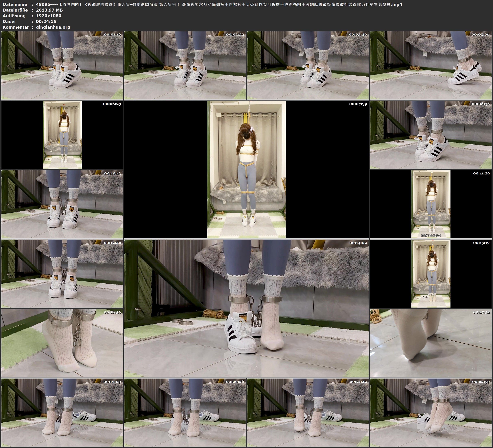Click the frame stamped 00:05:06
The width and height of the screenshot is (493, 448).
[431, 65]
